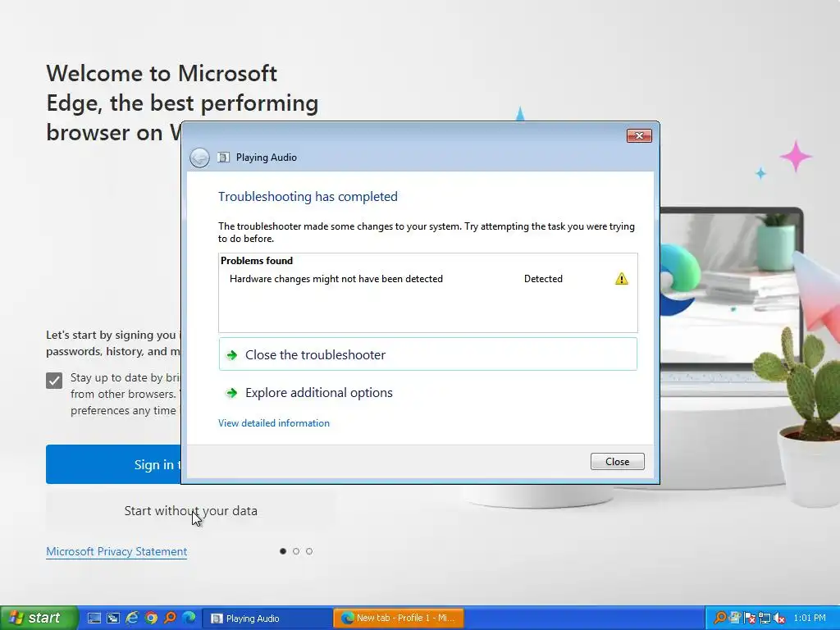Open the Internet Explorer quick launch icon

click(132, 619)
